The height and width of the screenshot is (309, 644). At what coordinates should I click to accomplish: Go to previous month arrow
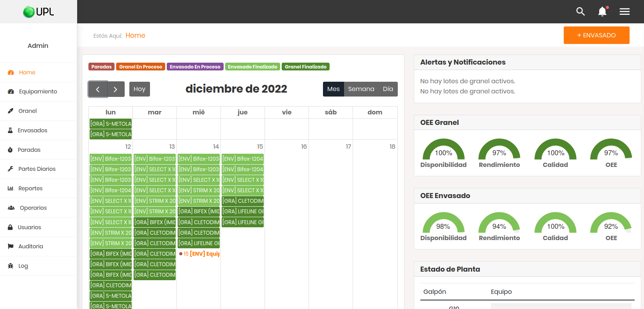coord(98,89)
